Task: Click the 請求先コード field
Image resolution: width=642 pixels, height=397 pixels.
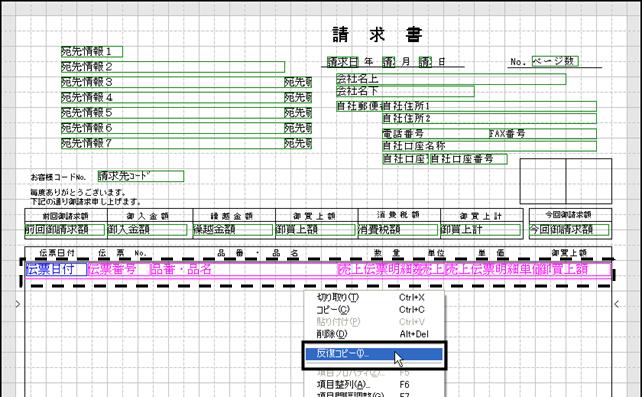Action: [141, 176]
